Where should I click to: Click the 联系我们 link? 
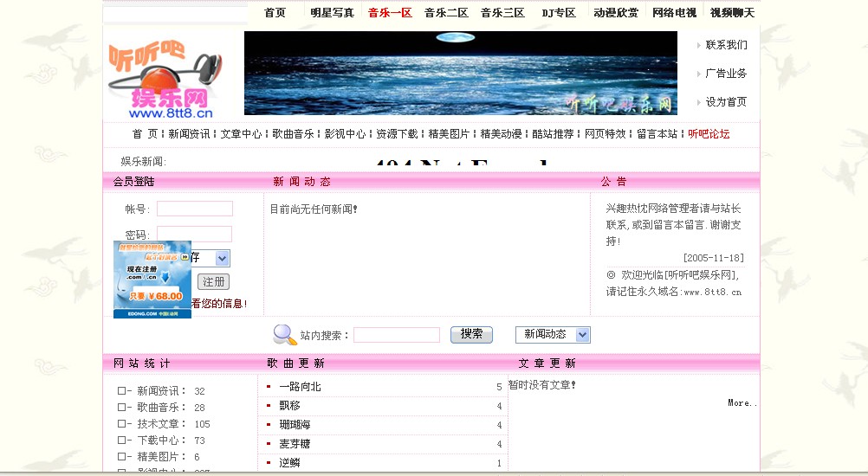[726, 45]
